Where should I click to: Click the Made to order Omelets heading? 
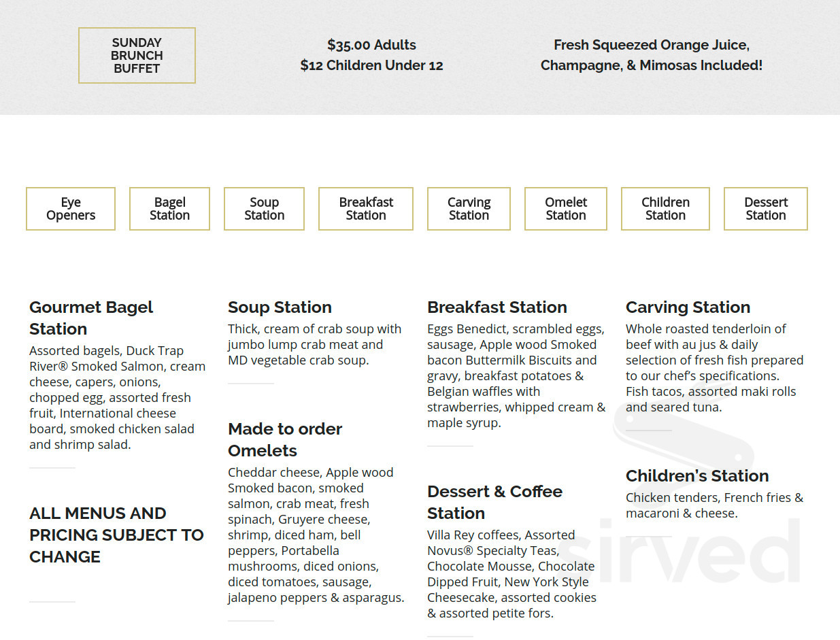pyautogui.click(x=284, y=439)
